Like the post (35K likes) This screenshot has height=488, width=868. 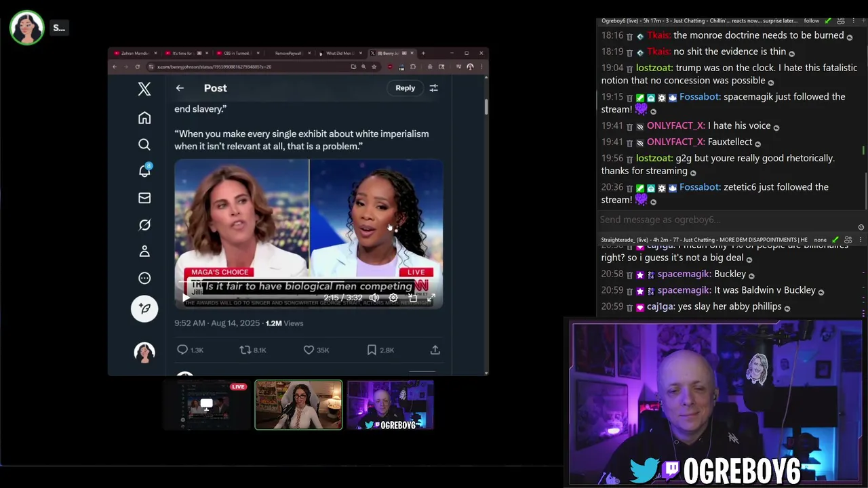pyautogui.click(x=316, y=350)
